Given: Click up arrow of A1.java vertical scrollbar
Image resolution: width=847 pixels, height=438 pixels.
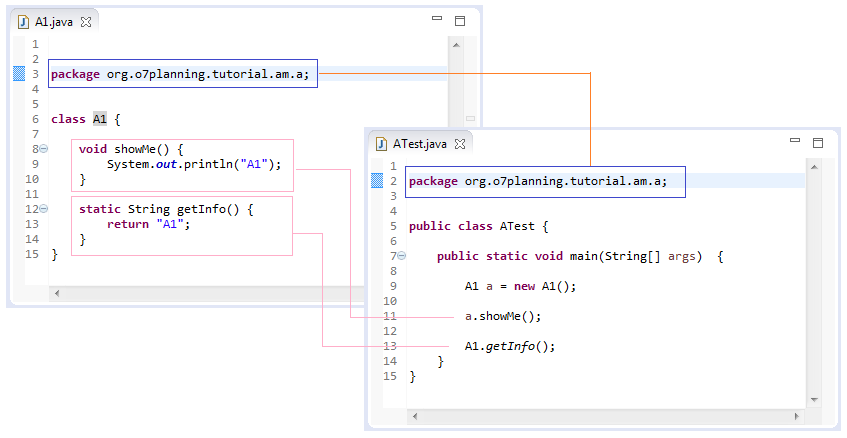Looking at the screenshot, I should (456, 45).
